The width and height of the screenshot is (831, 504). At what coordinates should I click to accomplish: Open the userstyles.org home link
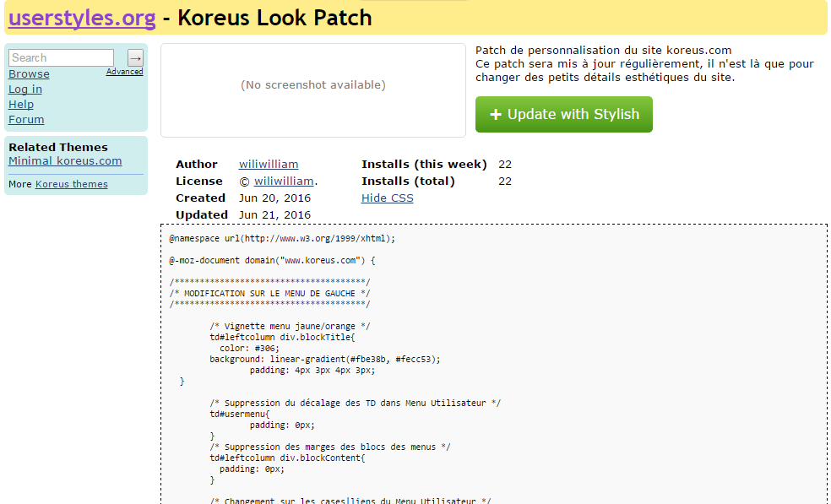[82, 18]
